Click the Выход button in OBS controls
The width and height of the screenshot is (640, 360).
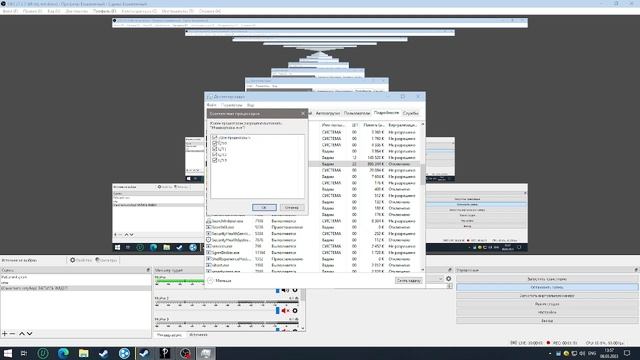pos(547,321)
